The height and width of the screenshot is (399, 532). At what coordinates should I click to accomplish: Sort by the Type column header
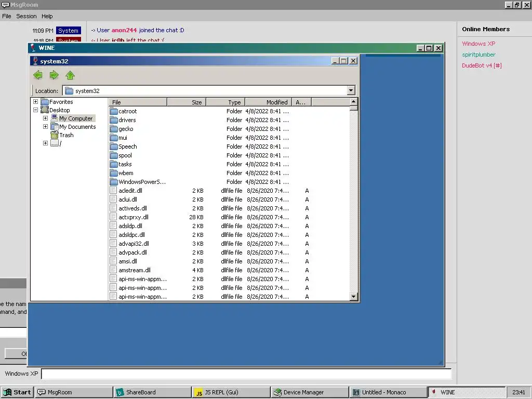225,102
